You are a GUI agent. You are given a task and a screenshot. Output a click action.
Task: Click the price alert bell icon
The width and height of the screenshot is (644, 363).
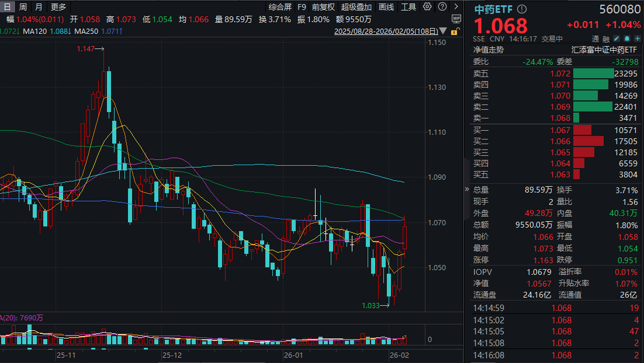[x=628, y=39]
